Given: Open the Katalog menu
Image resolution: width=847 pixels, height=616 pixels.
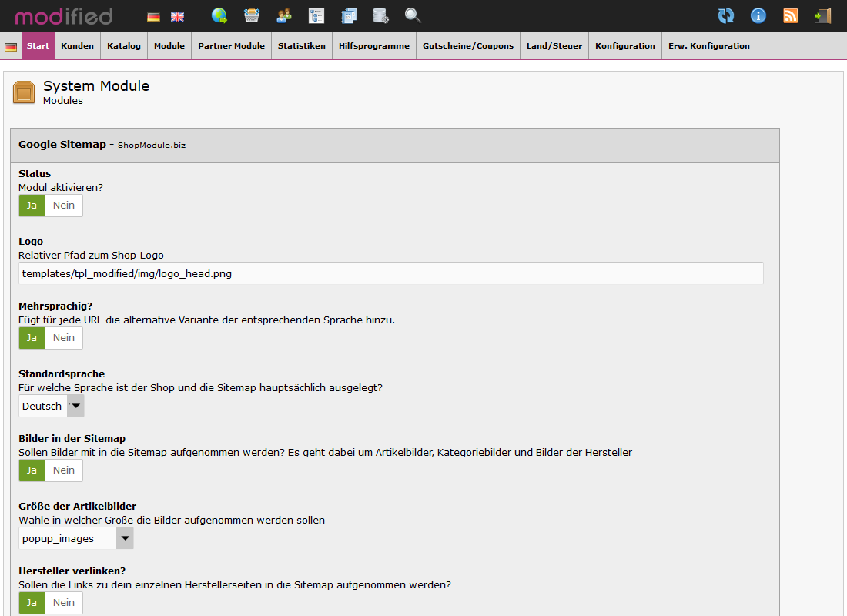Looking at the screenshot, I should pyautogui.click(x=124, y=46).
